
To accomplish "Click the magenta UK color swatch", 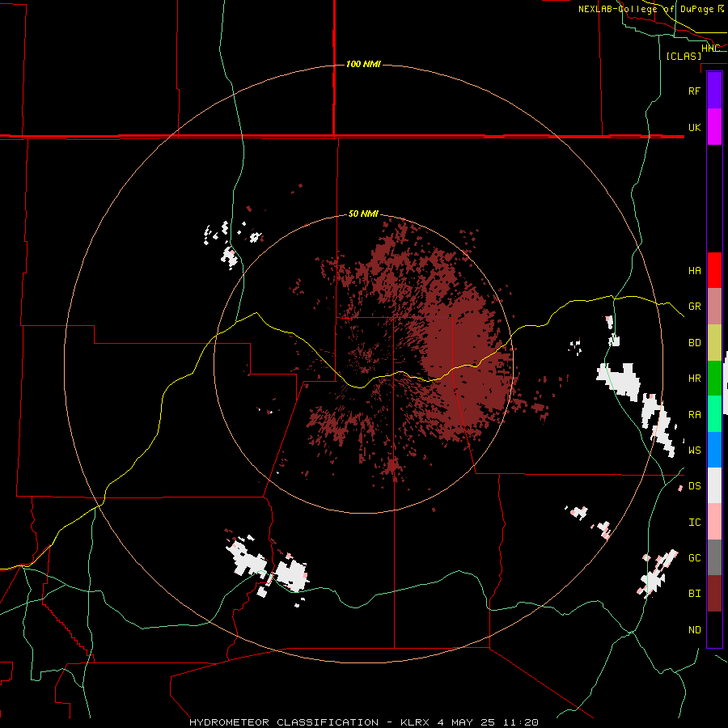I will tap(714, 127).
